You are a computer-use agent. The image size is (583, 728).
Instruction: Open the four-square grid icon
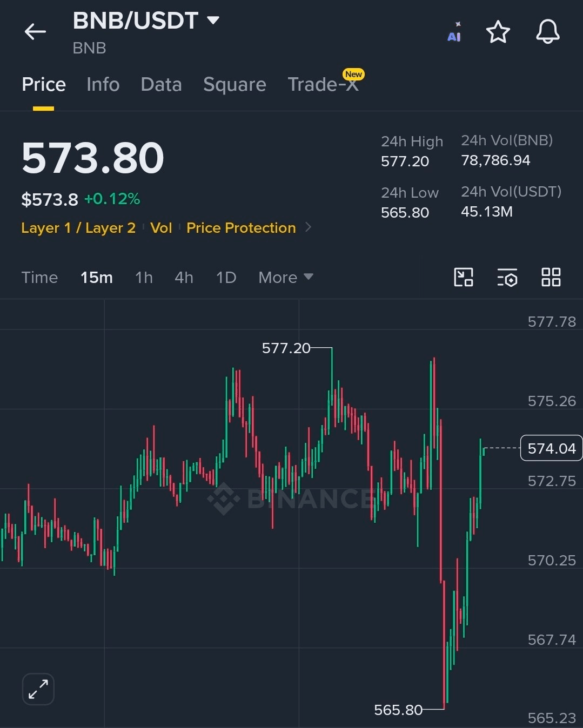551,277
